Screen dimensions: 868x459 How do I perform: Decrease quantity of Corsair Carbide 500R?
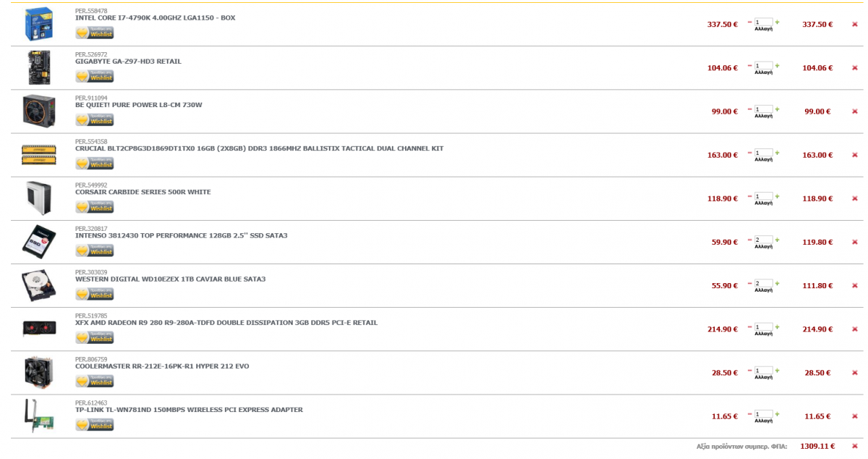[749, 196]
